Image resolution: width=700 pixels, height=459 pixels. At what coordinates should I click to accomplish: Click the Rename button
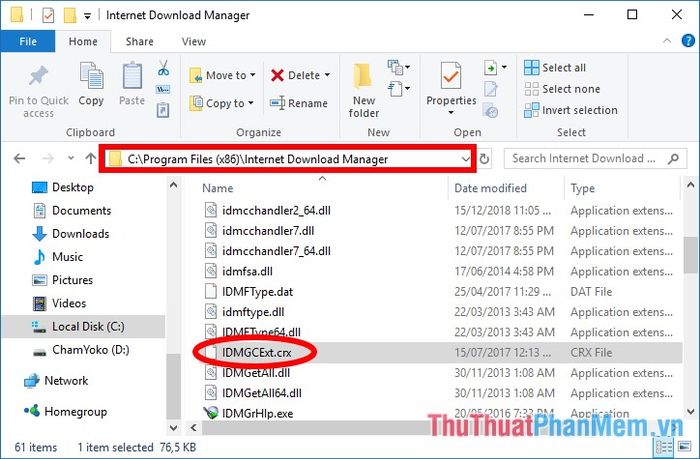[x=299, y=103]
